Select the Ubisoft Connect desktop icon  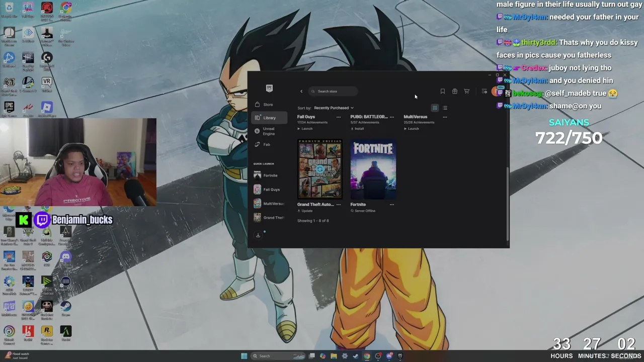point(9,334)
